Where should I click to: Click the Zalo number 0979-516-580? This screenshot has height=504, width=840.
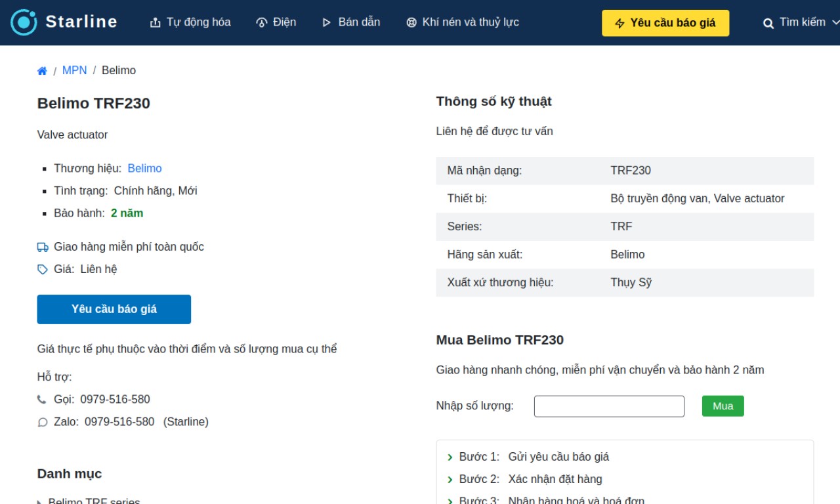tap(119, 422)
